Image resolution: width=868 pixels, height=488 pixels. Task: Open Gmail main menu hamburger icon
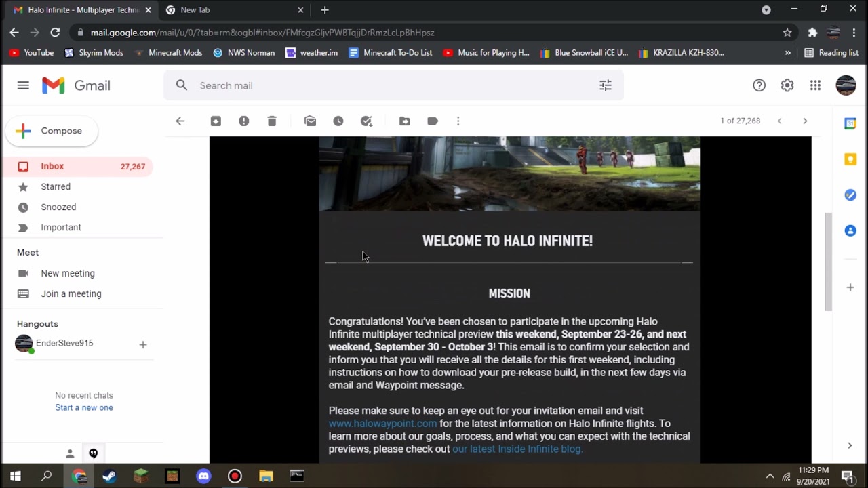coord(23,85)
